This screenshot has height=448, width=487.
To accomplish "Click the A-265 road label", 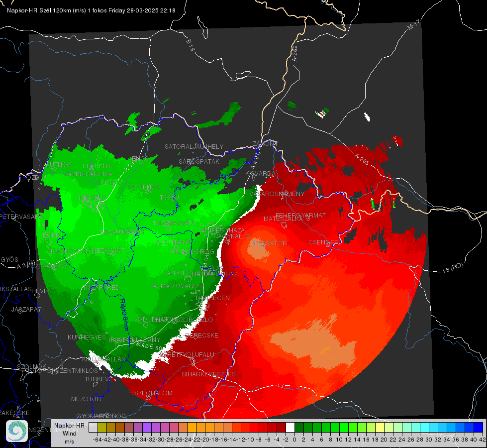I will [362, 159].
